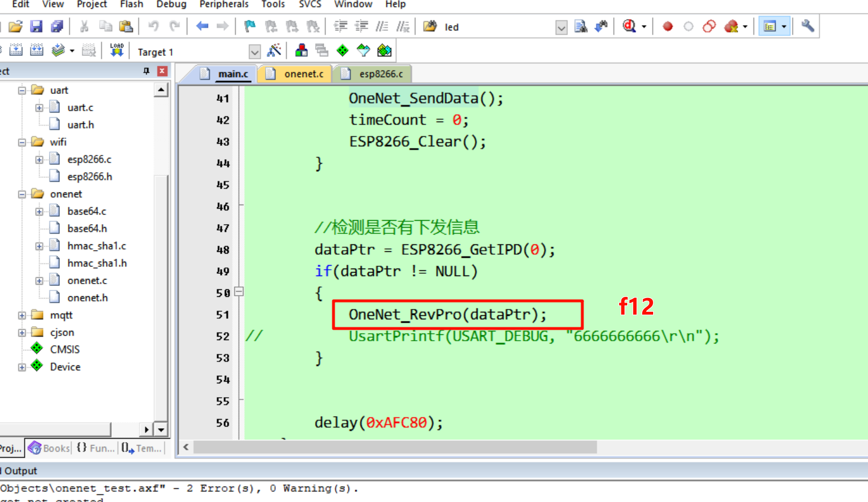Open Manage Project Items (colored blocks icon)
The image size is (868, 502).
pos(301,51)
